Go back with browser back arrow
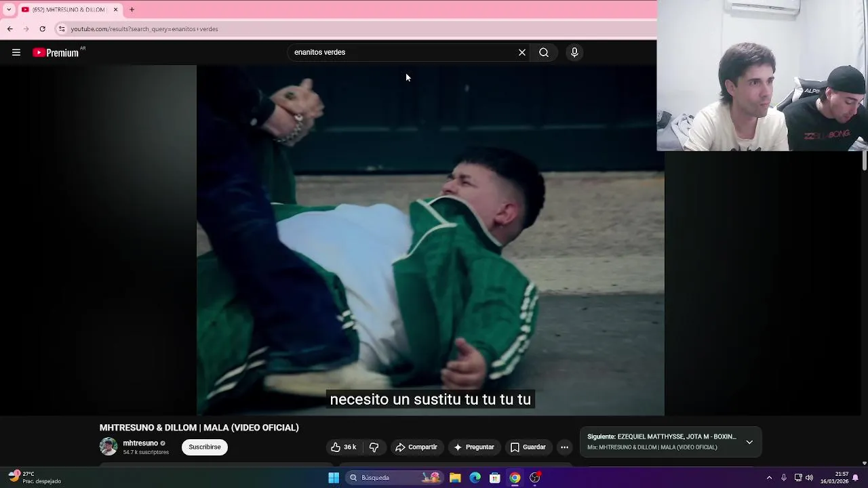868x488 pixels. click(x=9, y=29)
